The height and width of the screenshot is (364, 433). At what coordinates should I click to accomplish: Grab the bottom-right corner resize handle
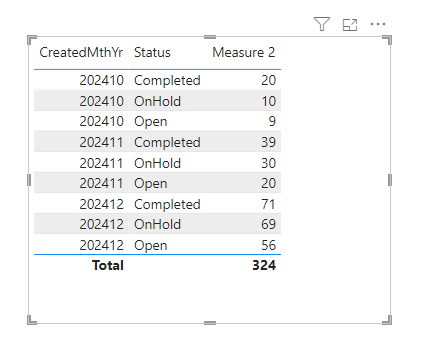click(x=387, y=320)
